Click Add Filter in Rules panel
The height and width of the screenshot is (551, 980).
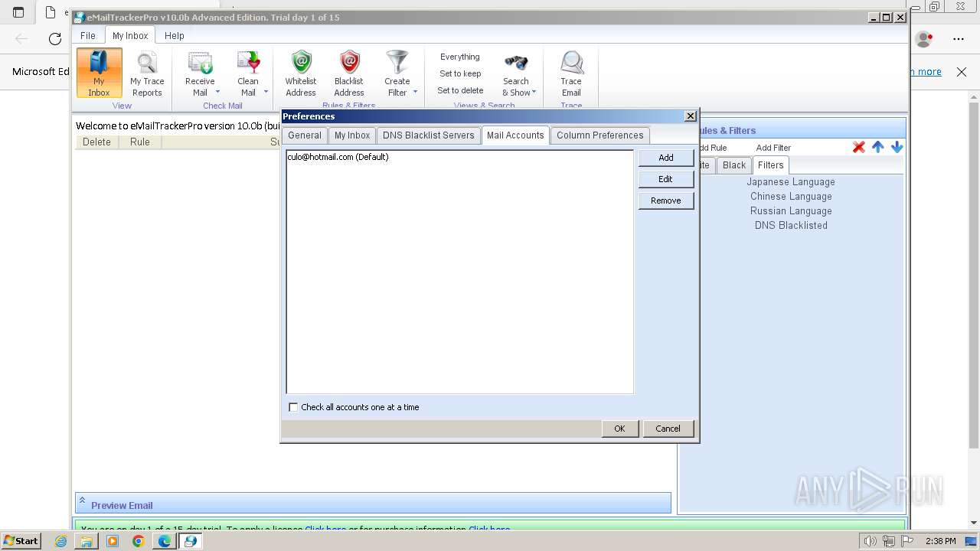(773, 148)
